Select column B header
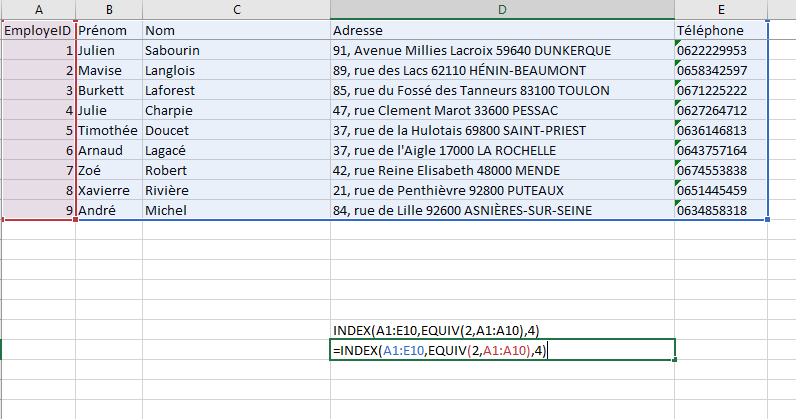 109,10
